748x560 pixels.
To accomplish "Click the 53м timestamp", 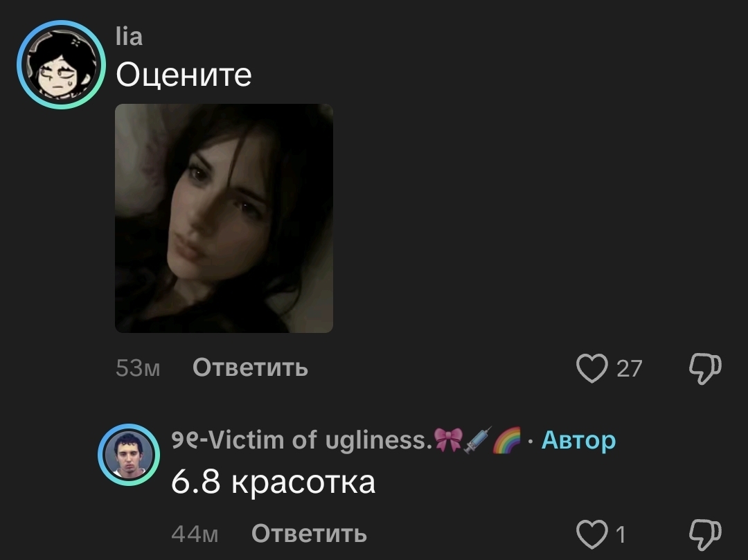I will pyautogui.click(x=138, y=368).
